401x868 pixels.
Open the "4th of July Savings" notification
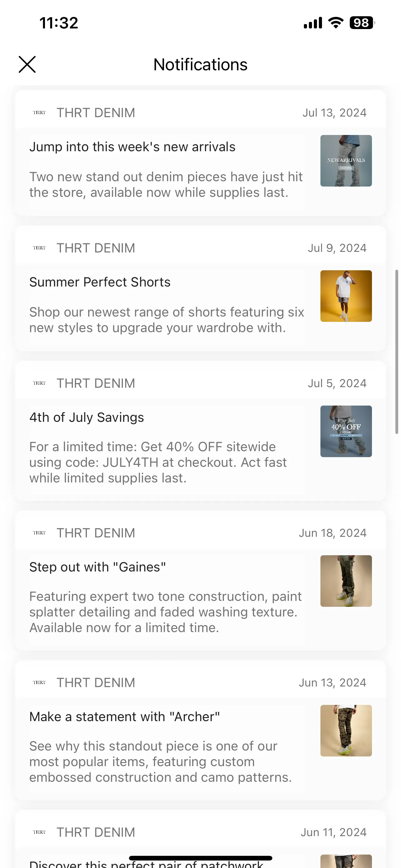pos(87,417)
